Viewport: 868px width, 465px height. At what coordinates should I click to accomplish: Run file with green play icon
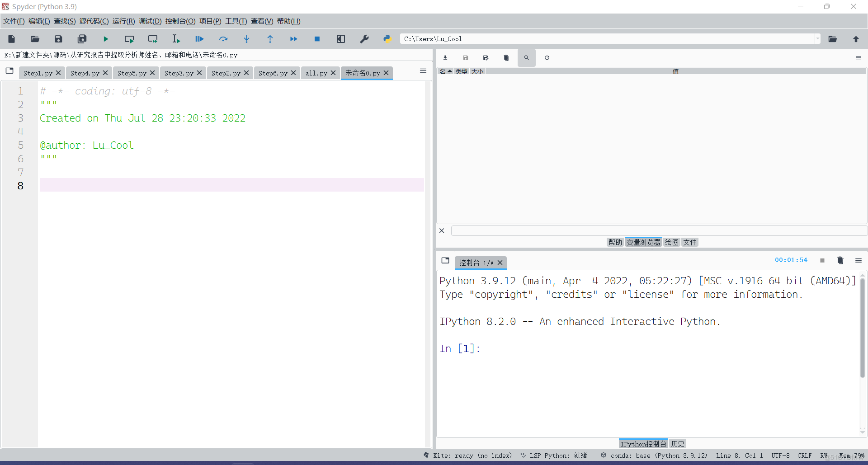pyautogui.click(x=106, y=39)
